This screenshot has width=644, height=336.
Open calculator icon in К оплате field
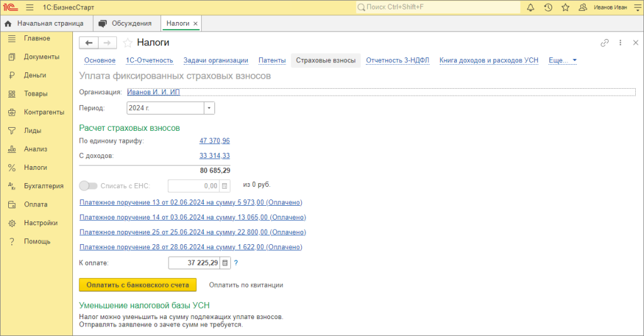click(225, 263)
